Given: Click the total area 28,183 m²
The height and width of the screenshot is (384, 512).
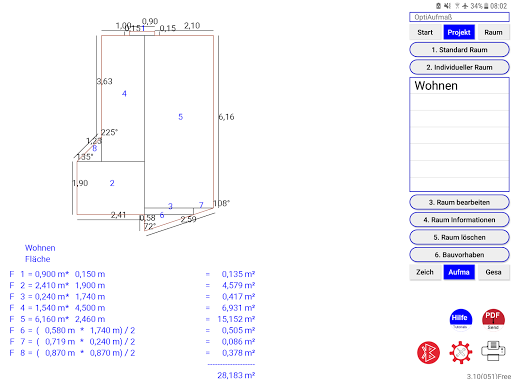Looking at the screenshot, I should point(236,375).
